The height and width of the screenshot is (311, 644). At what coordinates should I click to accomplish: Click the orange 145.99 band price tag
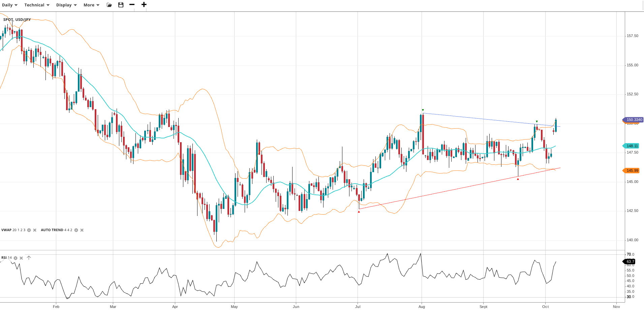point(632,170)
